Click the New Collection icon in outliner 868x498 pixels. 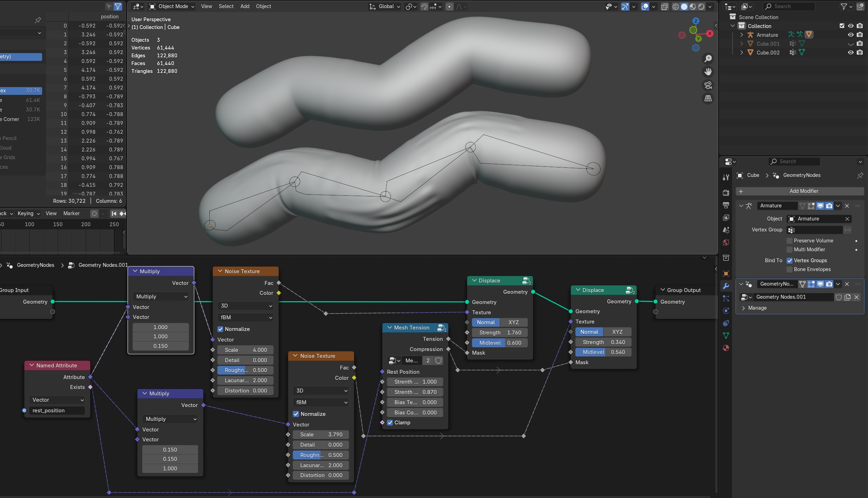click(860, 6)
